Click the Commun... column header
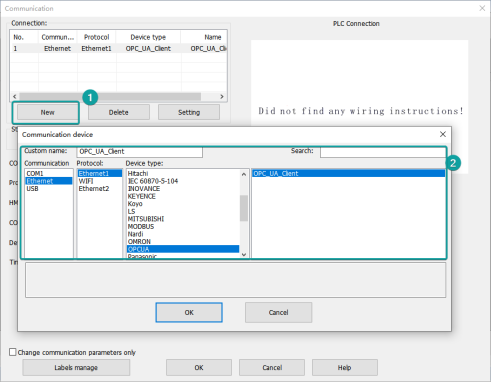The width and height of the screenshot is (492, 382). point(58,37)
